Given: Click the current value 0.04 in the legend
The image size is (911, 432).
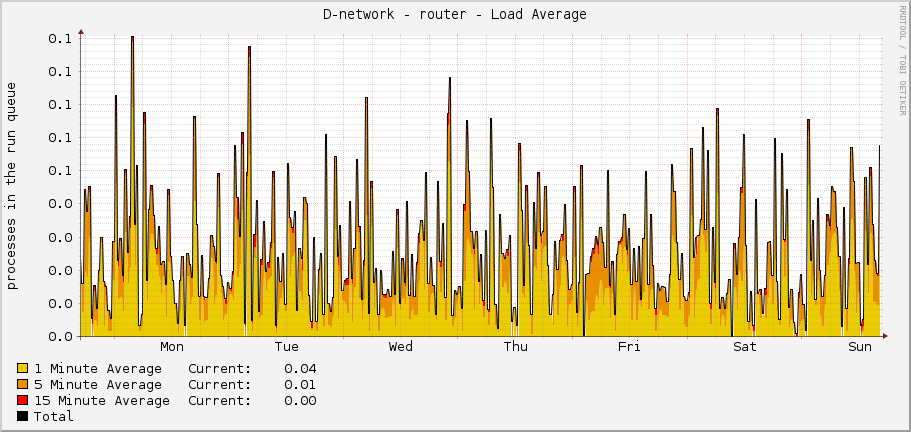Looking at the screenshot, I should tap(300, 369).
